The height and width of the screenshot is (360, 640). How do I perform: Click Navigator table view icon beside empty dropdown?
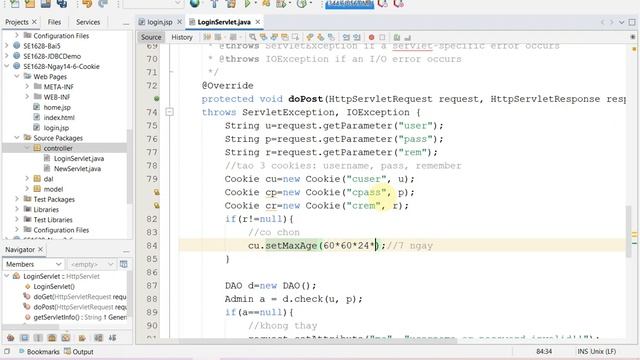(123, 264)
